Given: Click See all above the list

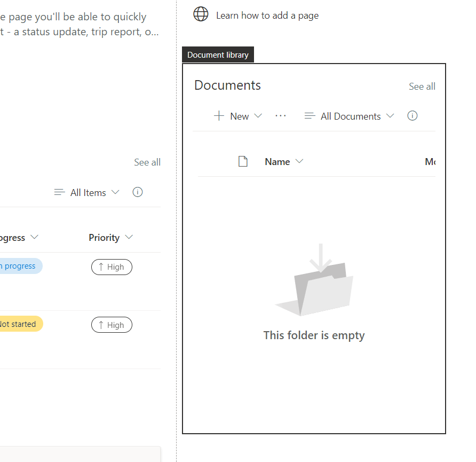Looking at the screenshot, I should [147, 162].
